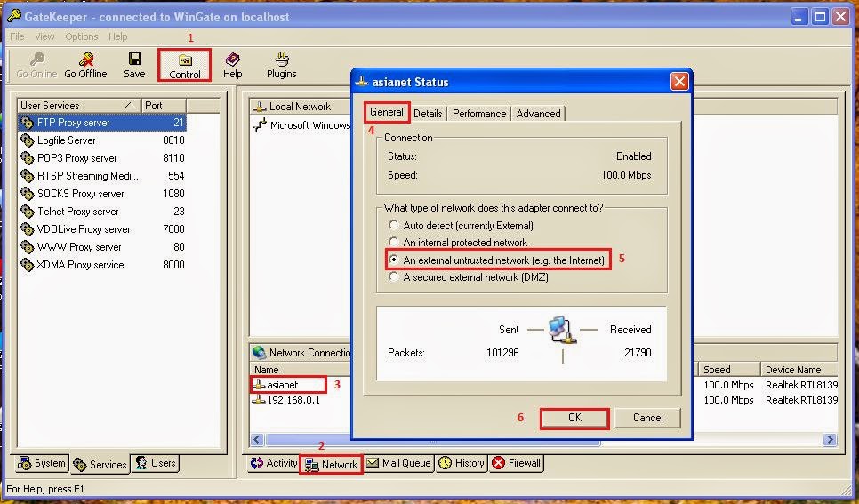859x504 pixels.
Task: Click Cancel in asianet Status dialog
Action: tap(647, 418)
